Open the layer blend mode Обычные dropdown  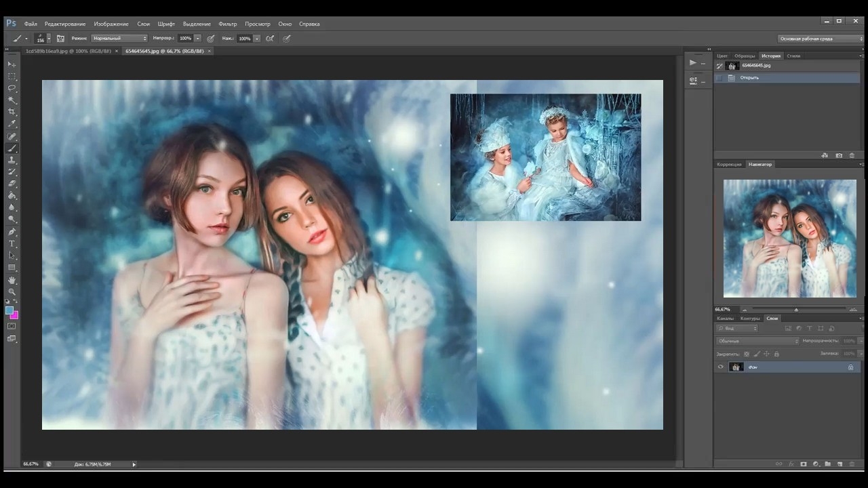(x=758, y=341)
